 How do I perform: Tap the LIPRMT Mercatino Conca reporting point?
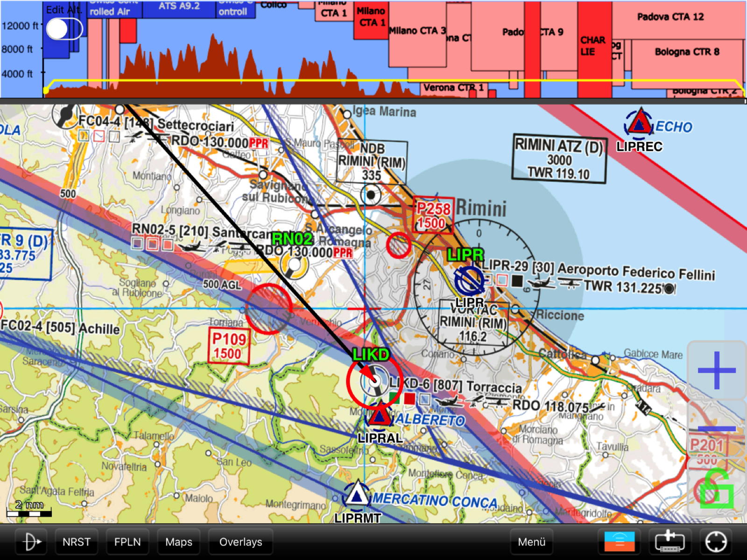click(357, 496)
